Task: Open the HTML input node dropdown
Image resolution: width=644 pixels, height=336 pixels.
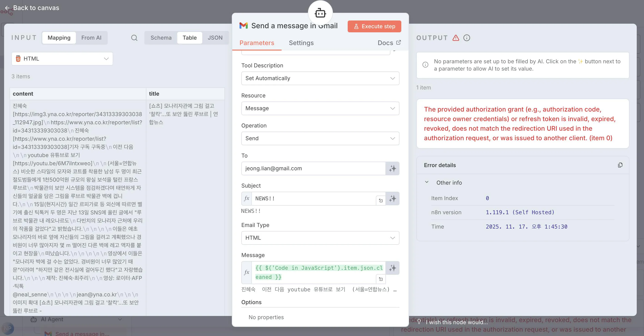Action: pyautogui.click(x=62, y=59)
